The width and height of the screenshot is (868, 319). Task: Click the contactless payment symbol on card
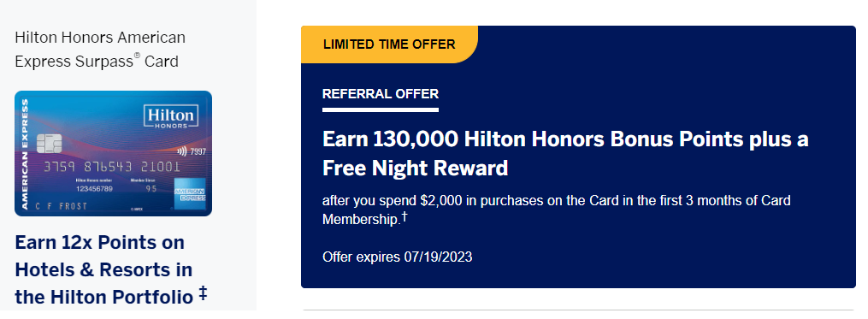(182, 151)
